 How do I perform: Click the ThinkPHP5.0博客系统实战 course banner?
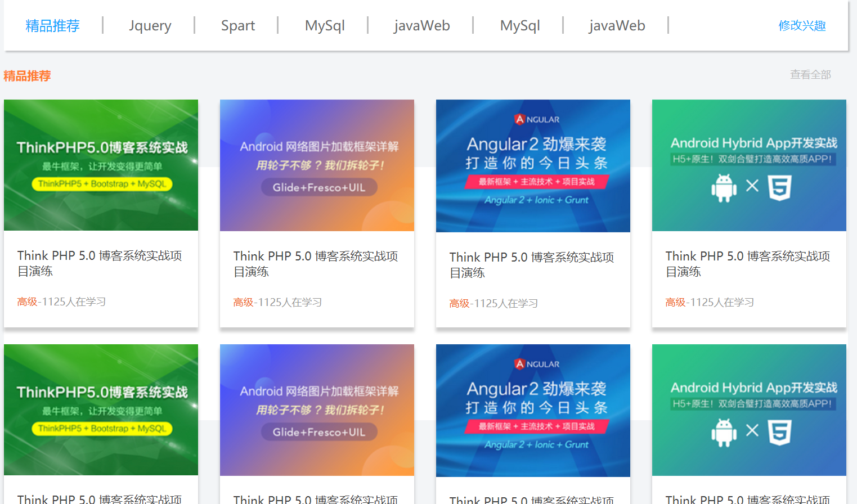coord(101,165)
